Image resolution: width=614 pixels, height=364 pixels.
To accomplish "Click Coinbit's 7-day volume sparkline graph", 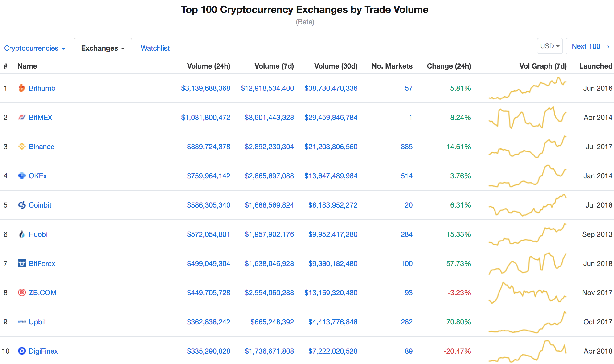I will pos(527,205).
